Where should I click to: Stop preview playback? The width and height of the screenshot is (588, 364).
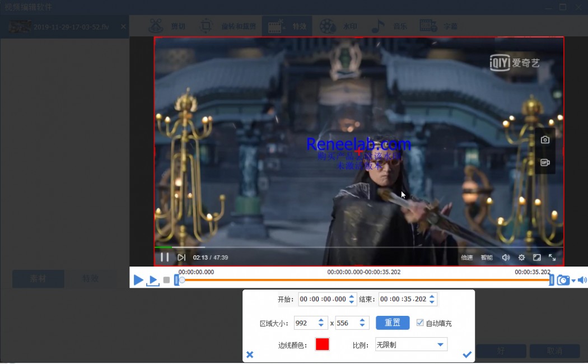166,279
